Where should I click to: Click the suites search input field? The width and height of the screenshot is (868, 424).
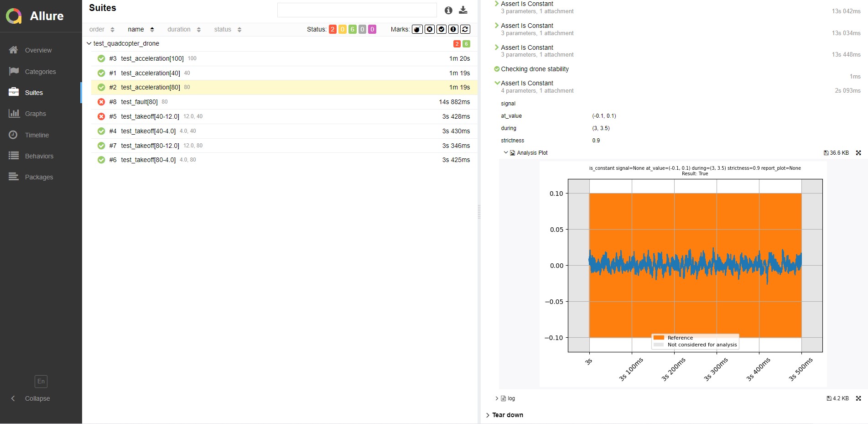point(357,10)
